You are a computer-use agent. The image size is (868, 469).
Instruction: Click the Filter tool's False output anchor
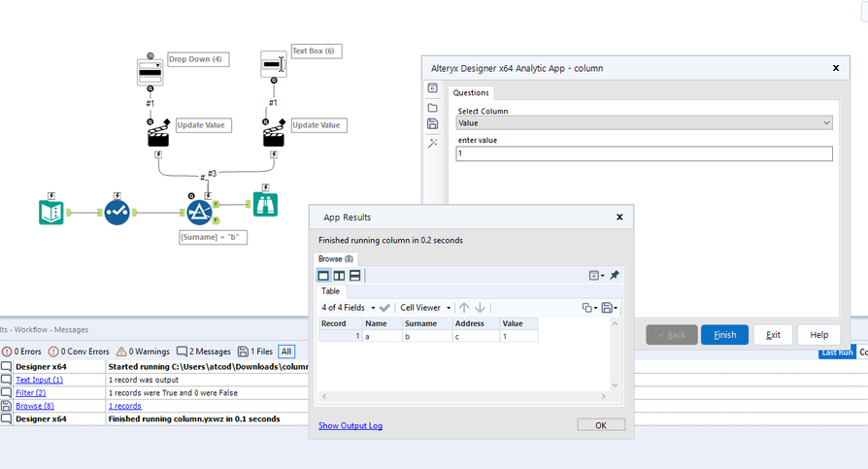pos(216,220)
